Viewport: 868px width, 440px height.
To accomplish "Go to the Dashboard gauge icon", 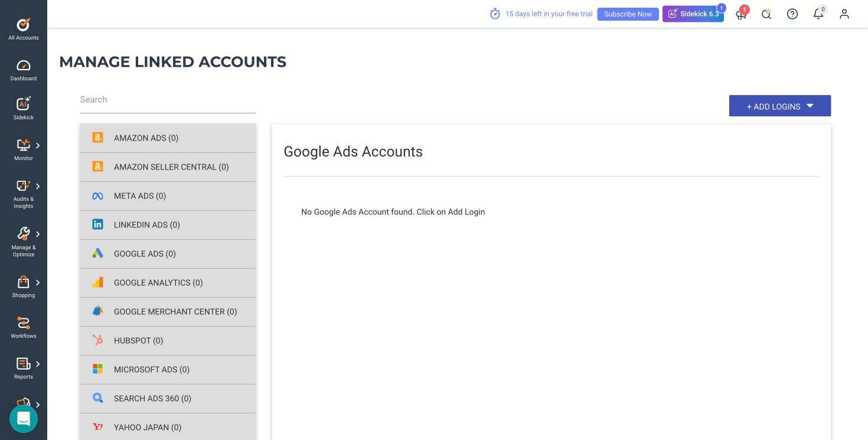I will tap(24, 66).
